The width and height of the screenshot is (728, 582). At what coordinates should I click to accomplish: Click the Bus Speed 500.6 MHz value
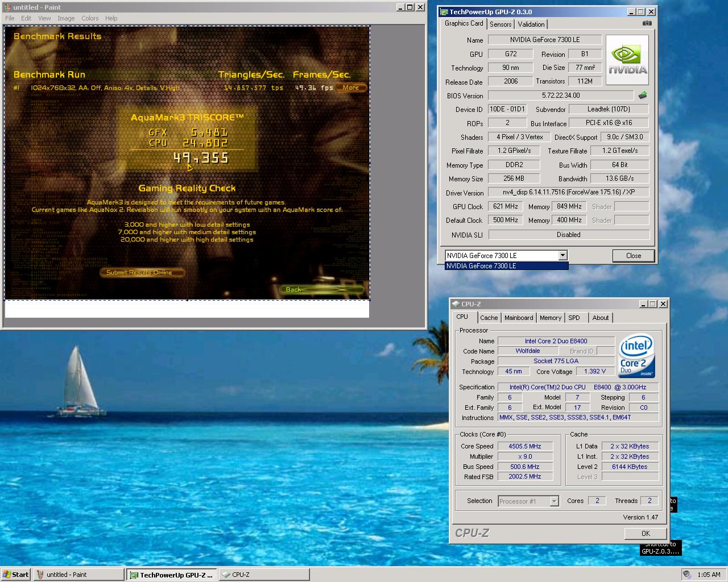525,467
